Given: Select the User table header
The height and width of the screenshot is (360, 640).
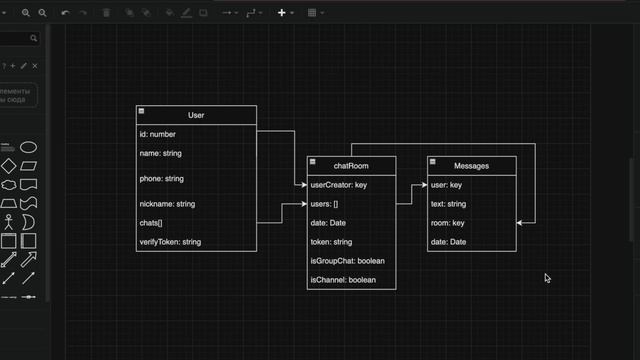Looking at the screenshot, I should (196, 115).
